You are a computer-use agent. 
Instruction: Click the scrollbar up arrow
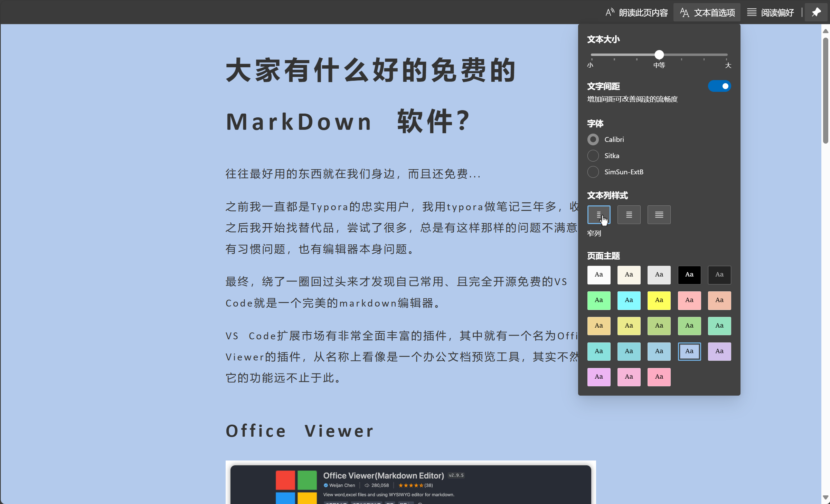tap(826, 31)
